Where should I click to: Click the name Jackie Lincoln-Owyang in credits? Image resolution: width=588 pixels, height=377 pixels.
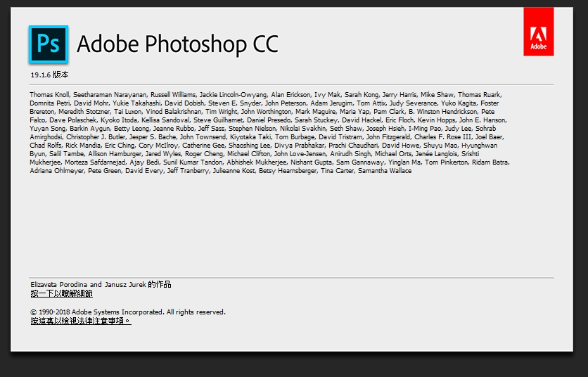pos(233,94)
